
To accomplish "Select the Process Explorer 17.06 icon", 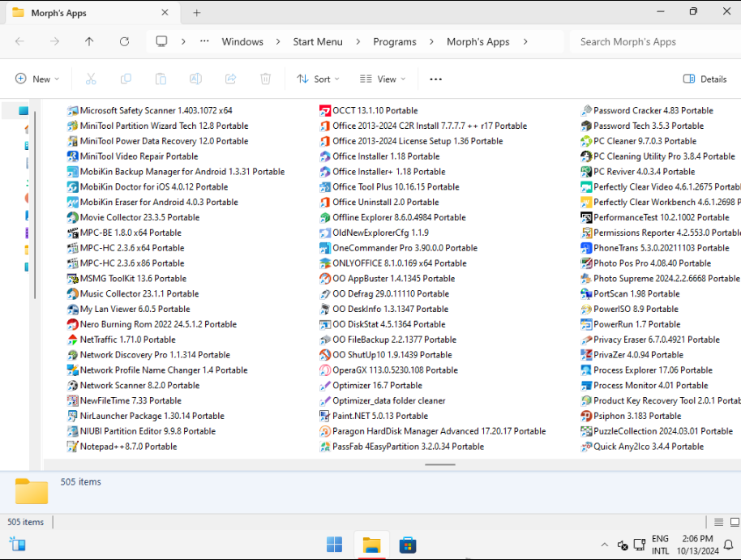I will 586,370.
